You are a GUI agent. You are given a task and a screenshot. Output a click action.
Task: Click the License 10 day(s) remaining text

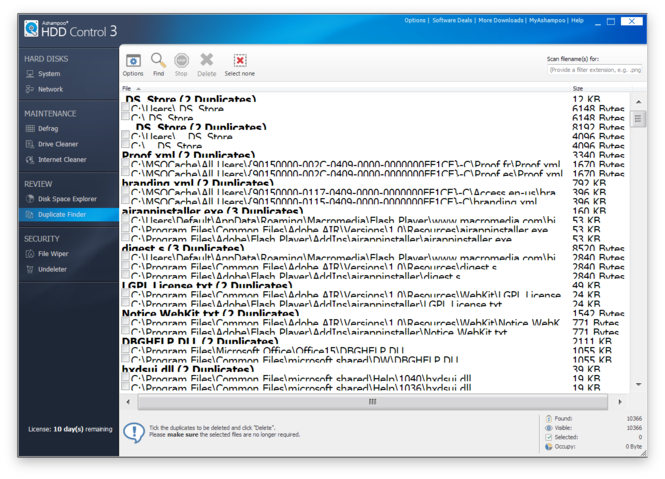coord(70,429)
